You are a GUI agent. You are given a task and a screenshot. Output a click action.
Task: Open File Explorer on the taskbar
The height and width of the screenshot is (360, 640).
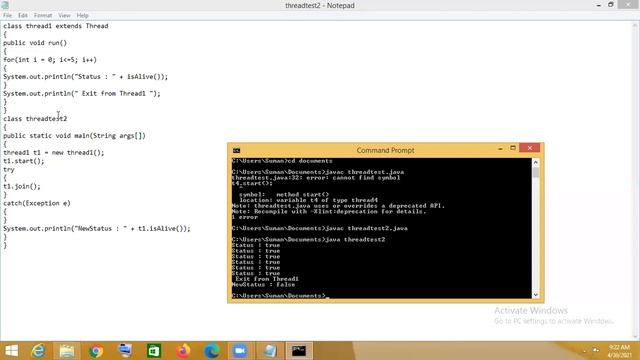point(67,351)
